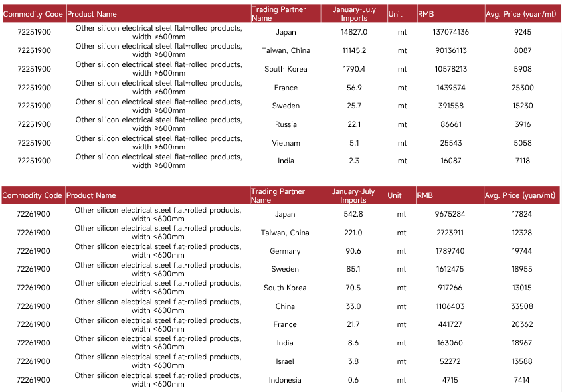
Task: Select commodity code 72261900 in the Indonesia row
Action: (33, 380)
